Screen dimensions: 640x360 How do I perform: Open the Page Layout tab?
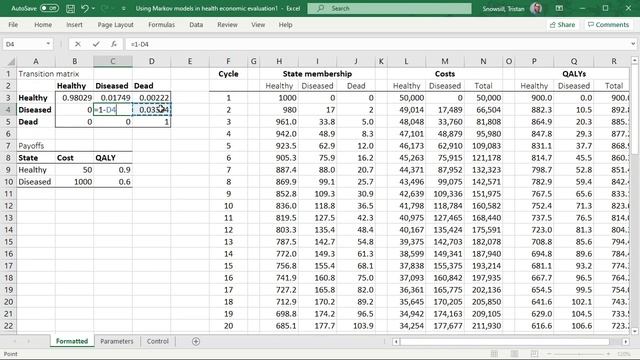tap(115, 24)
